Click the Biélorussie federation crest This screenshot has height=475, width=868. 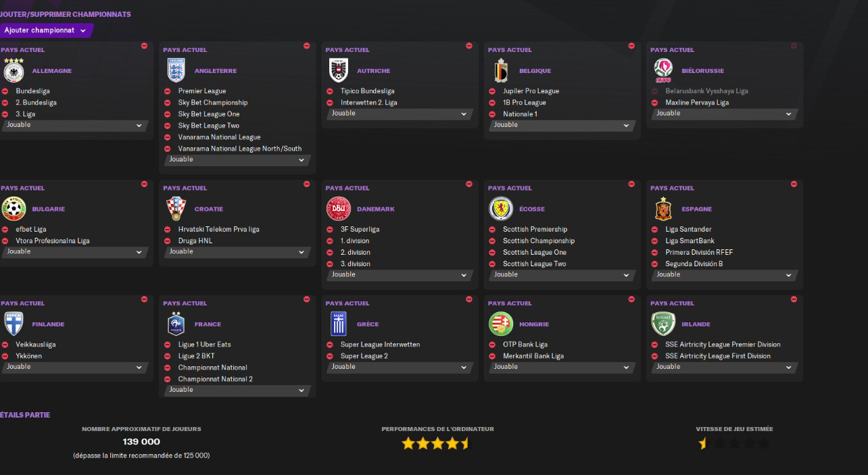point(663,70)
